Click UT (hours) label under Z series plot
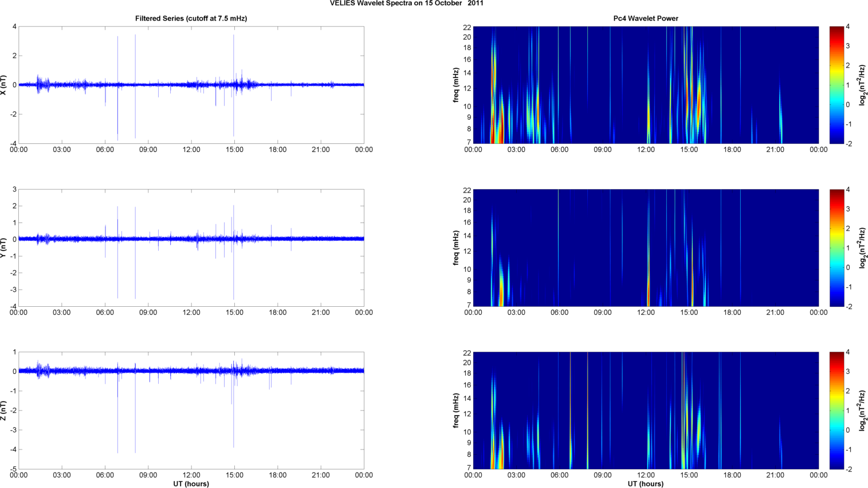The height and width of the screenshot is (488, 868). [x=191, y=484]
